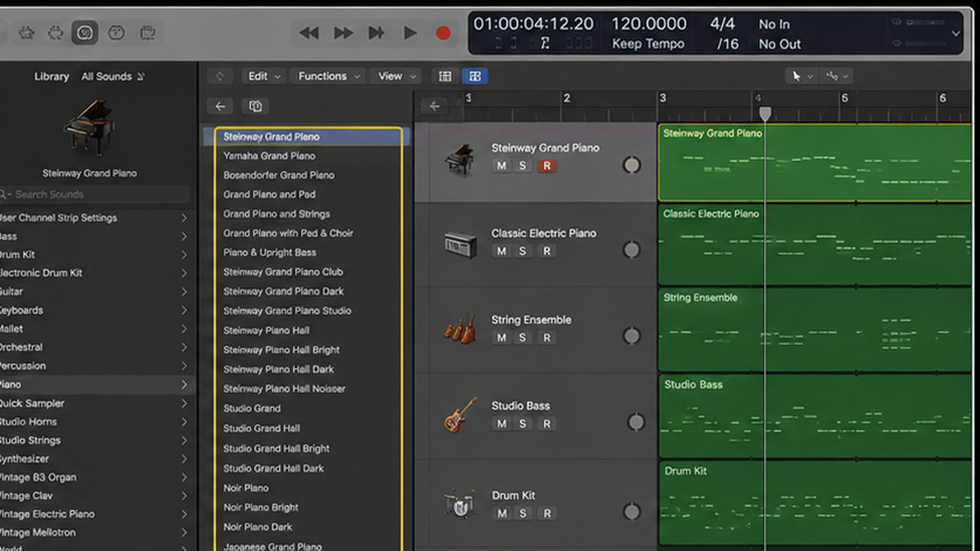Image resolution: width=980 pixels, height=551 pixels.
Task: Click the up-down arrow icon left of Edit
Action: pyautogui.click(x=220, y=76)
